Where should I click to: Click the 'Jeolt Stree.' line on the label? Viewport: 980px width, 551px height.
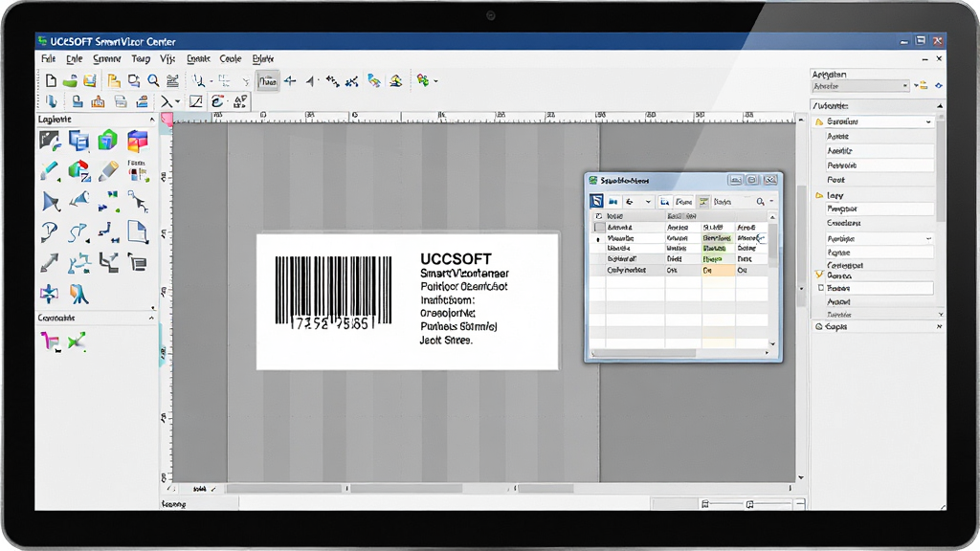[x=446, y=341]
